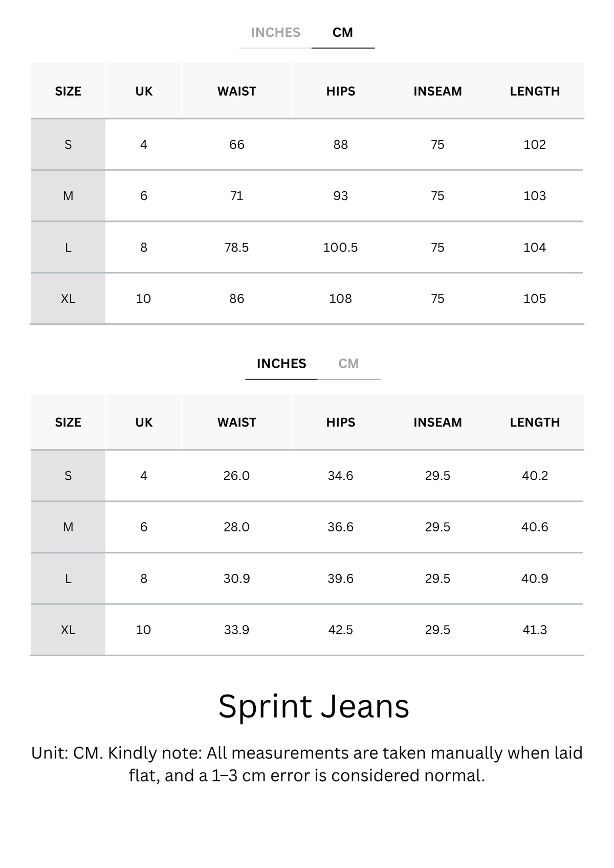Switch to the INCHES tab in the top table
Viewport: 614px width, 868px height.
(x=275, y=33)
